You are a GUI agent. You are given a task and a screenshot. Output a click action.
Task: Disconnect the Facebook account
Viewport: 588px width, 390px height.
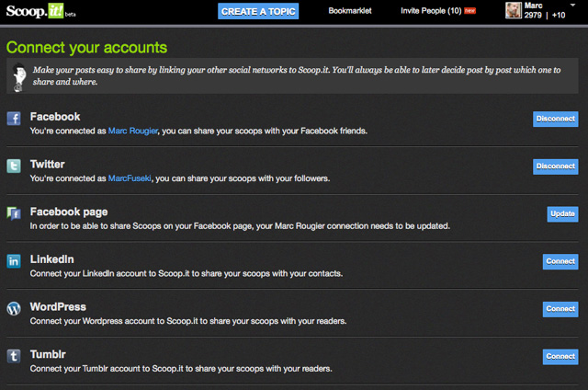tap(555, 119)
